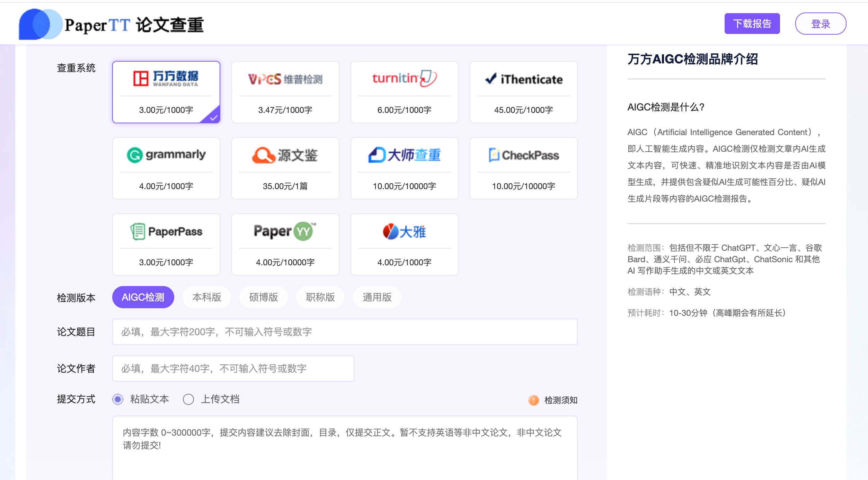Switch to the AIGC检测 version tab
This screenshot has height=480, width=868.
pos(143,297)
